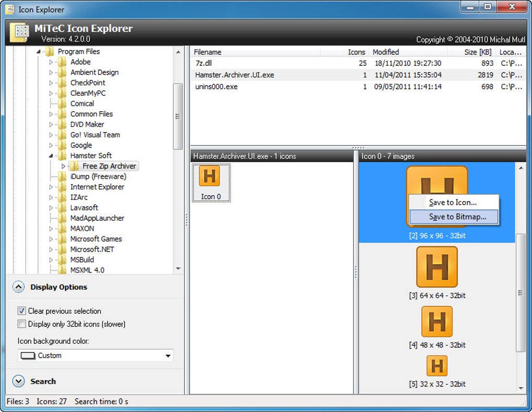Collapse the Program Files tree node
The image size is (532, 412).
(x=39, y=52)
